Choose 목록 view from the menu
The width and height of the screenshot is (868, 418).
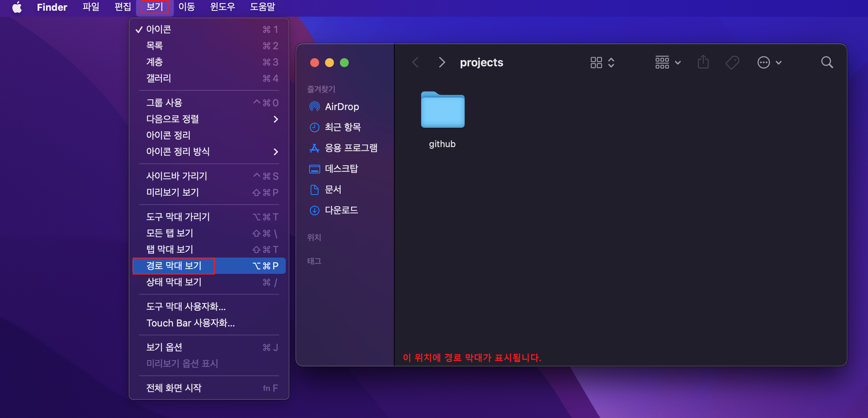pyautogui.click(x=155, y=46)
